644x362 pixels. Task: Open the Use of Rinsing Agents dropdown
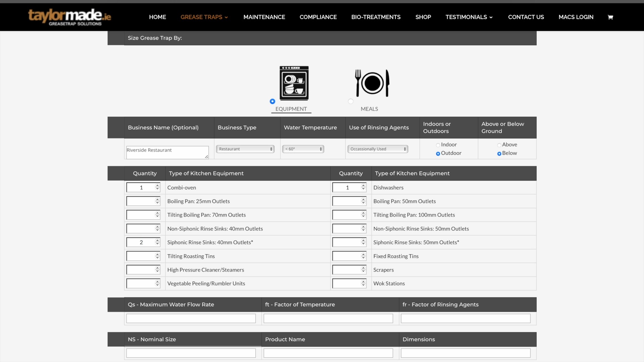coord(378,149)
